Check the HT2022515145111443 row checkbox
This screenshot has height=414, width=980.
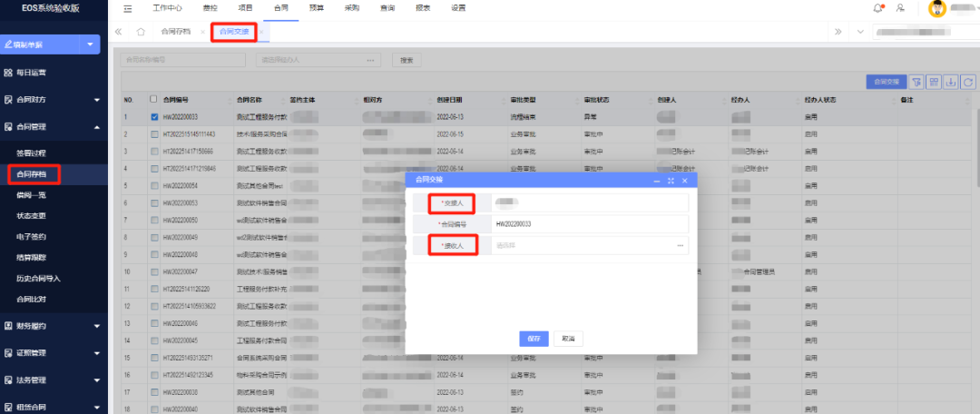153,133
